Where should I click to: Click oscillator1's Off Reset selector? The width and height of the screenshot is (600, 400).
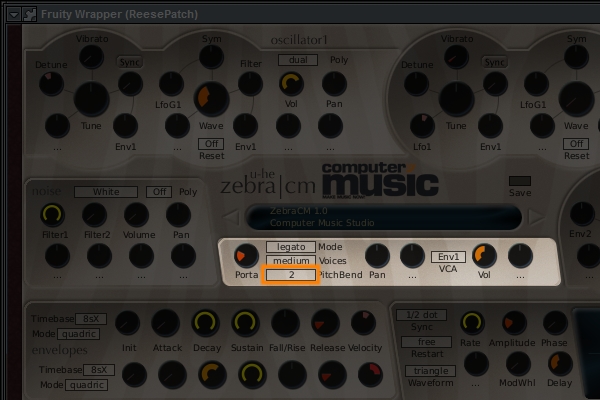point(211,144)
